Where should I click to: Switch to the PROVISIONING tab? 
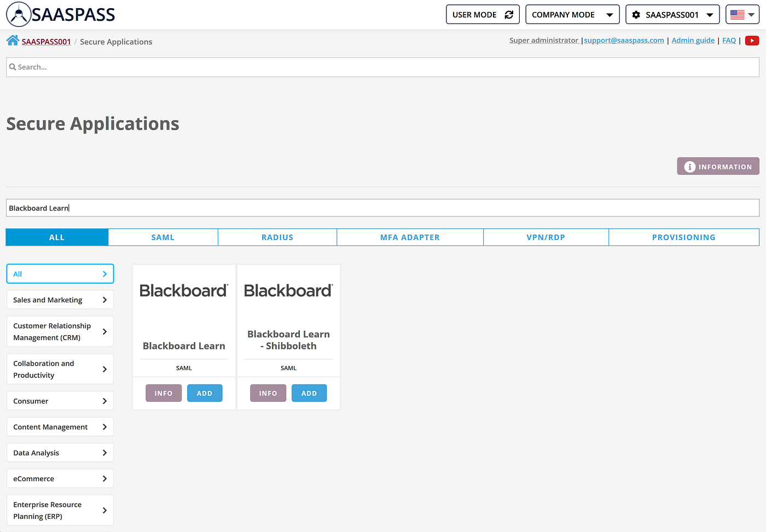click(x=684, y=237)
